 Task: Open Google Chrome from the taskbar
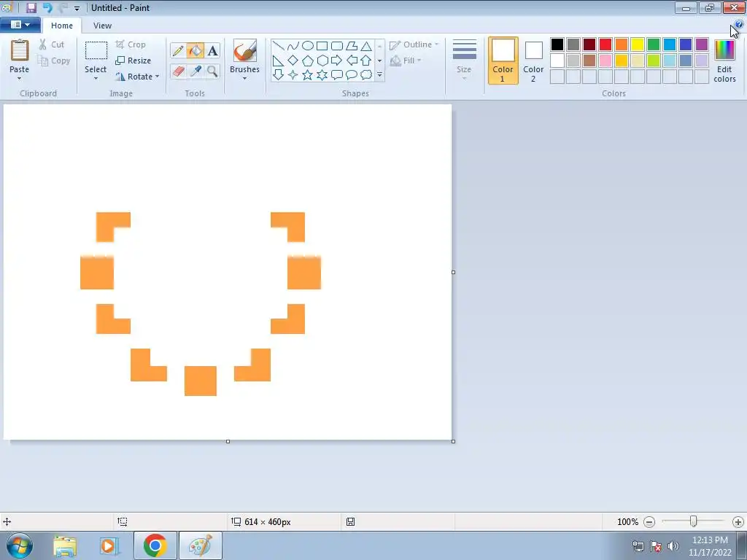point(155,545)
